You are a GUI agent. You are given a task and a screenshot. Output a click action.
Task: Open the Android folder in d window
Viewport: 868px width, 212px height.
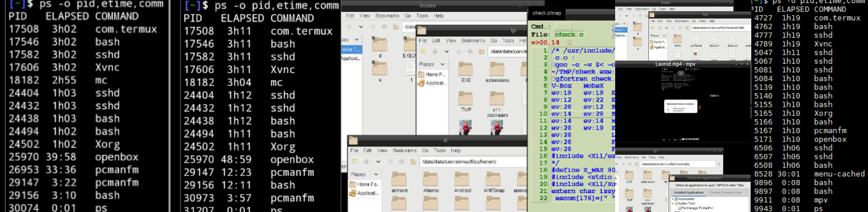[x=462, y=182]
